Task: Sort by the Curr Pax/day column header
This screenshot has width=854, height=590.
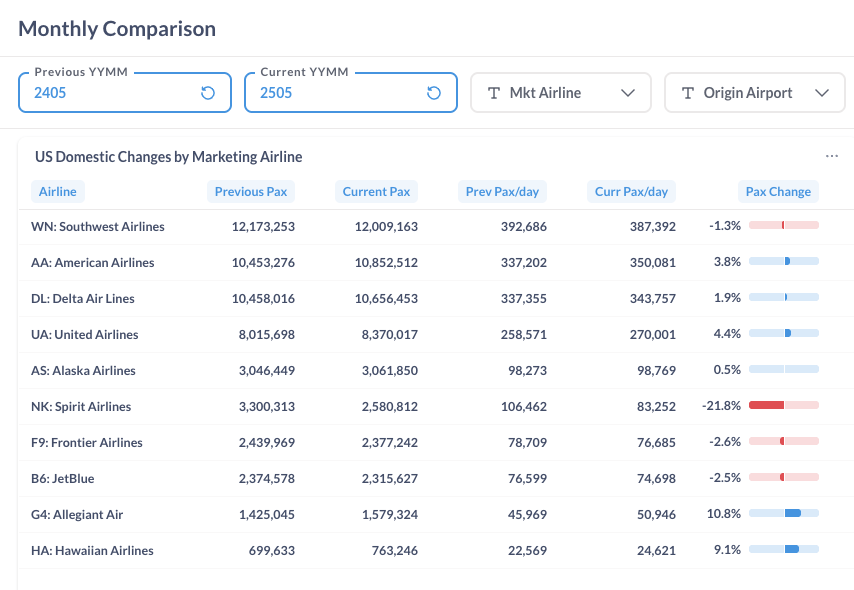Action: (x=631, y=192)
